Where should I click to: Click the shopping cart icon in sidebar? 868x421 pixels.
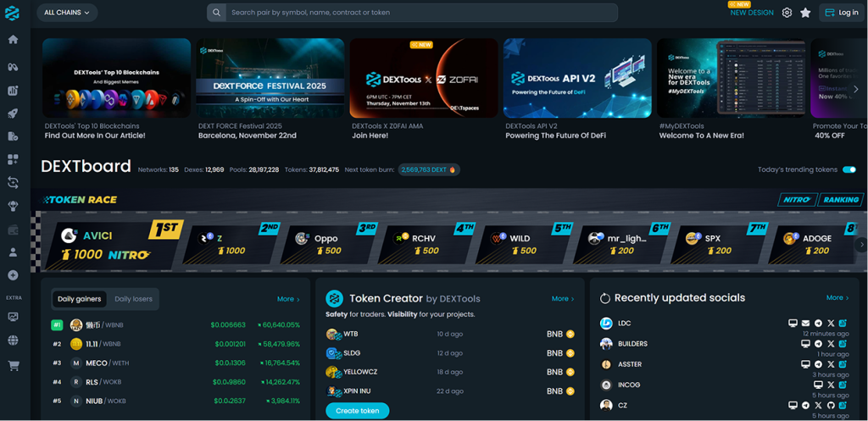[13, 366]
